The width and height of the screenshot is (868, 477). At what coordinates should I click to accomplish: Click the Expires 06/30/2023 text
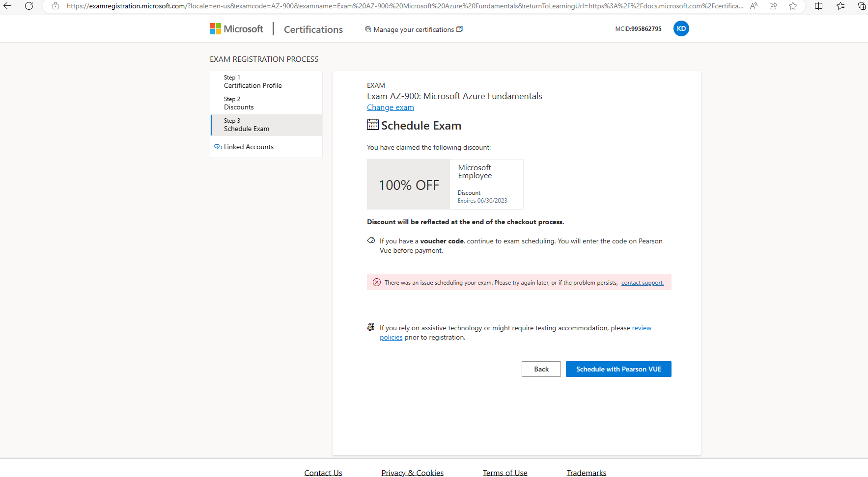pos(482,201)
